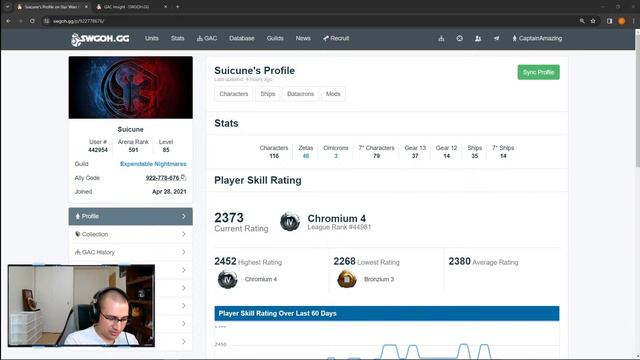The height and width of the screenshot is (360, 640).
Task: Select Profile in the sidebar
Action: tap(131, 216)
